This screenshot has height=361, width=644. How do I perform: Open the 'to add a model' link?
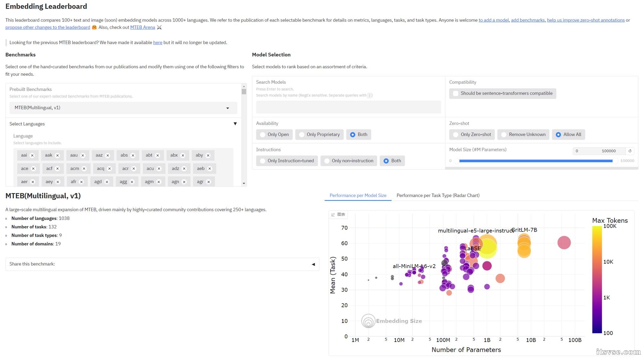(493, 20)
